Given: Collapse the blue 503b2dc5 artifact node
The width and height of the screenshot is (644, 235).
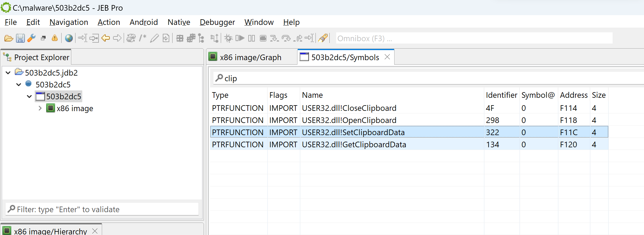Looking at the screenshot, I should 19,85.
